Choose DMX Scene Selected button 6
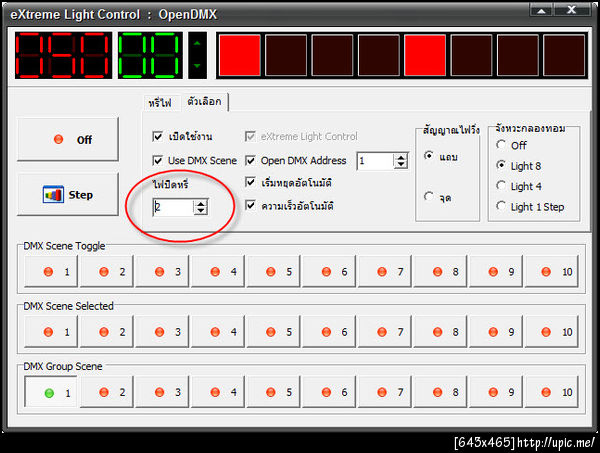The height and width of the screenshot is (453, 600). tap(329, 332)
